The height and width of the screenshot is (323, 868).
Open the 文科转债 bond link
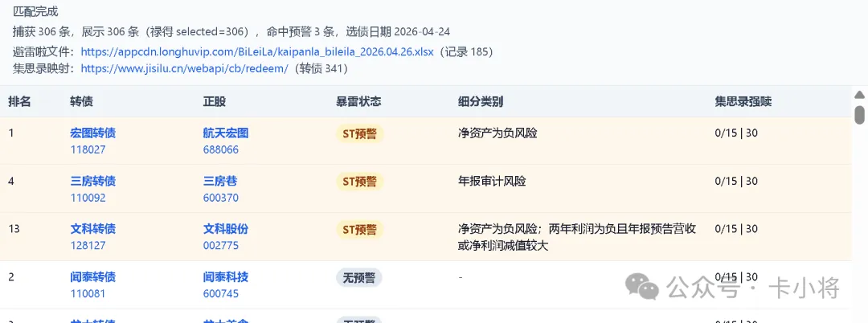coord(93,229)
